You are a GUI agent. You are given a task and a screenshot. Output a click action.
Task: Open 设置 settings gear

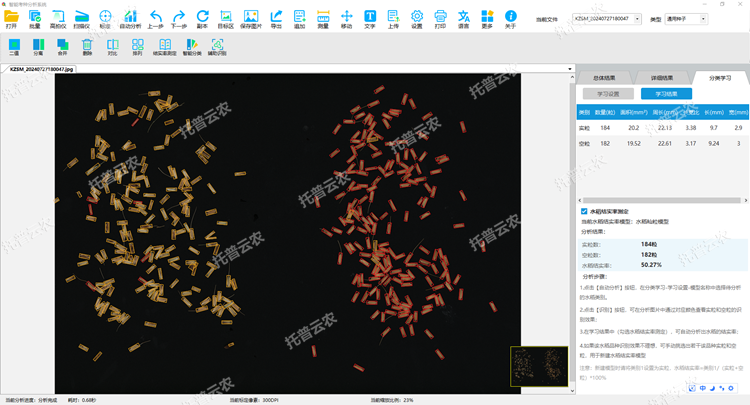point(417,18)
